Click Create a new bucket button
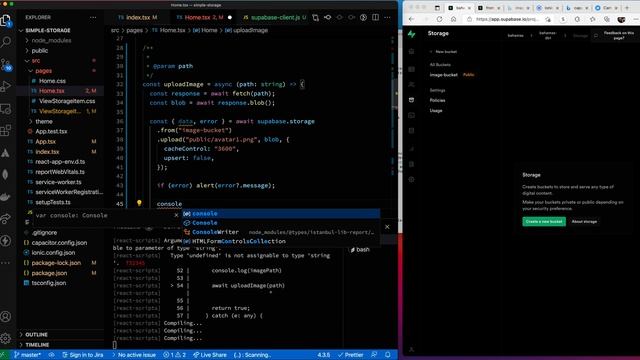 [x=544, y=221]
